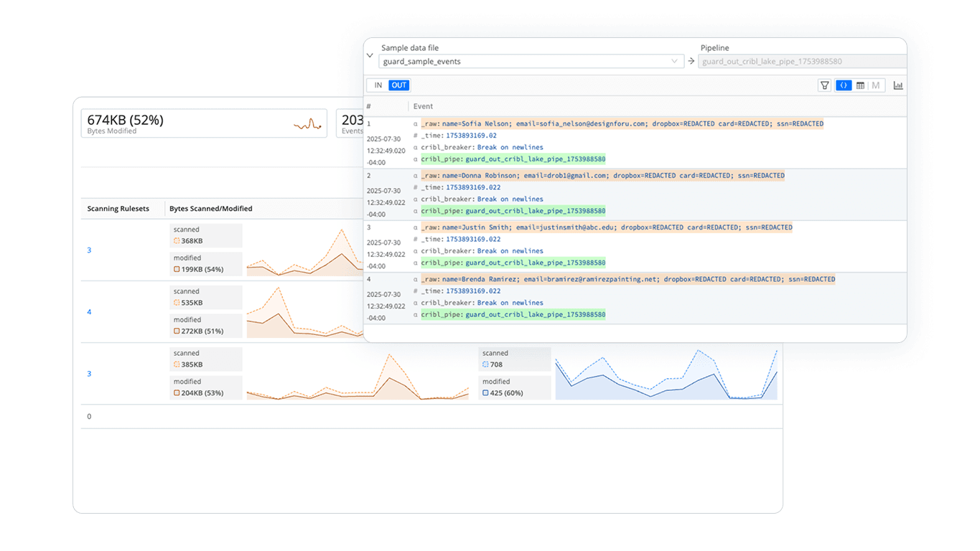Click the 204KB modified legend square icon
Screen dimensions: 980x551
pyautogui.click(x=177, y=393)
